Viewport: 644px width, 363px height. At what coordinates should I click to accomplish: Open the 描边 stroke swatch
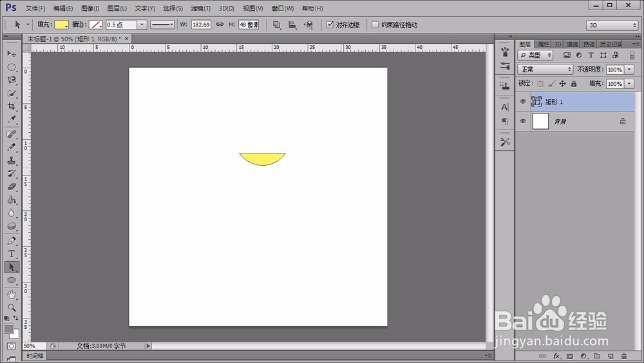click(x=96, y=25)
